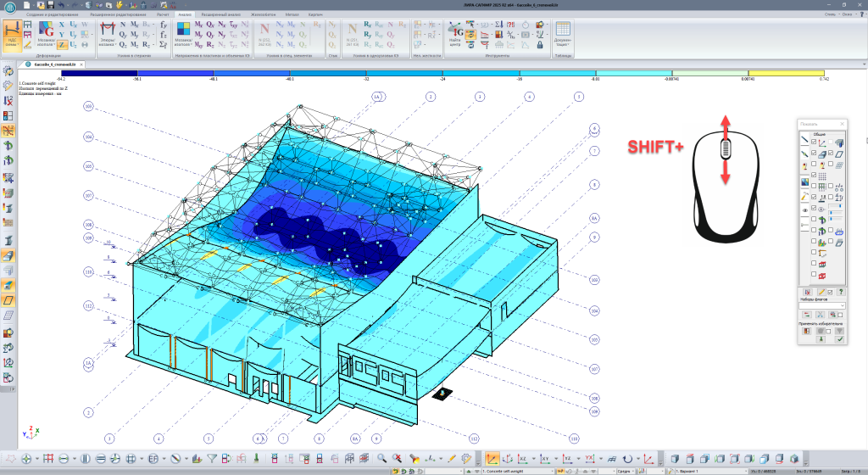
Task: Toggle the grid display checkbox in Показать panel
Action: (815, 176)
